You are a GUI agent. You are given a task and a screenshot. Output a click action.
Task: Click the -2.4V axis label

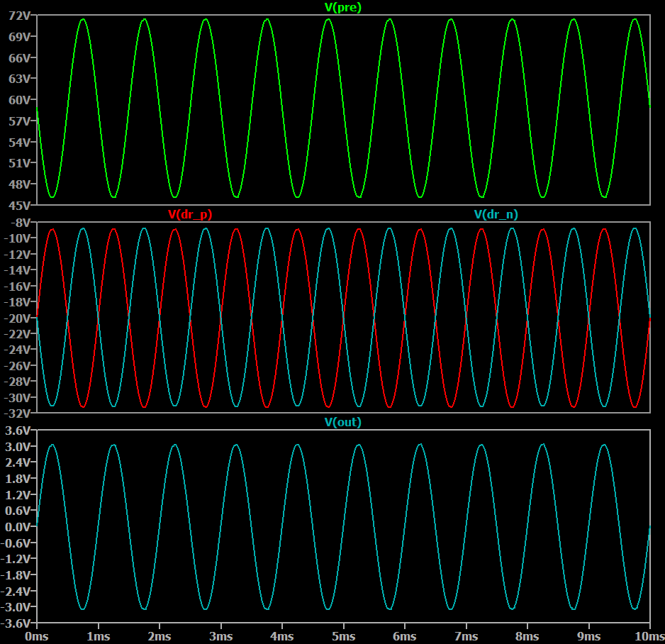(16, 591)
